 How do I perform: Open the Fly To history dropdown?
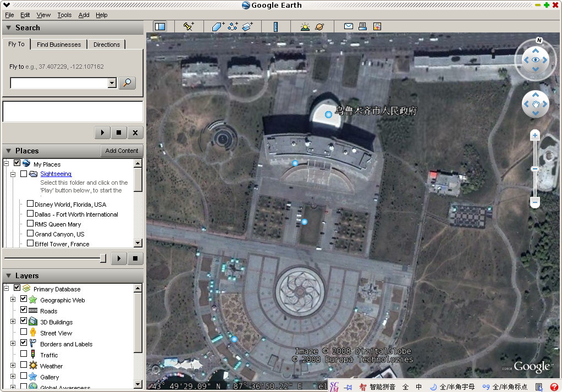pos(112,83)
